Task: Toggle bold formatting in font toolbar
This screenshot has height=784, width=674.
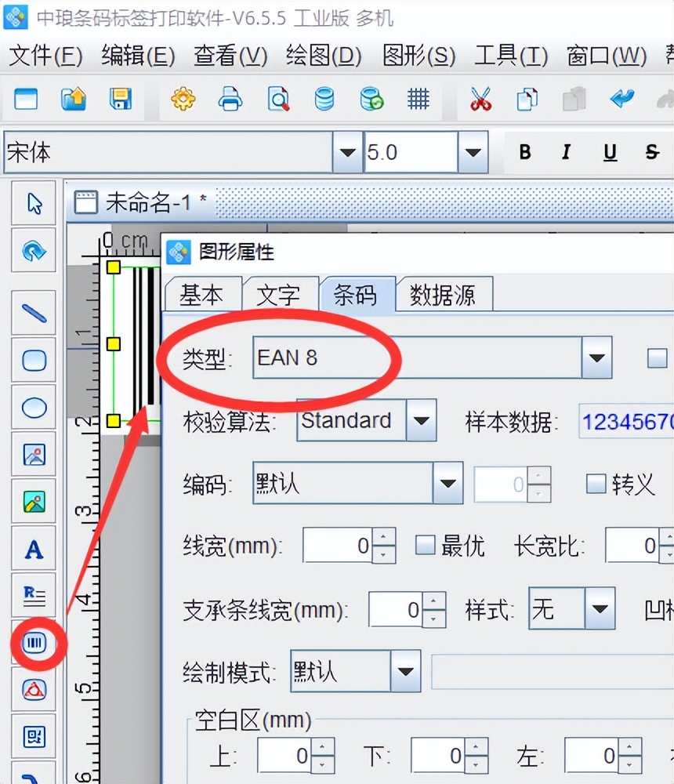Action: 524,153
